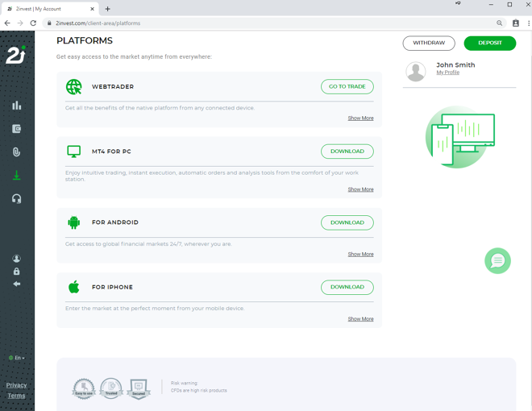Open the My Profile link
Image resolution: width=532 pixels, height=411 pixels.
[x=448, y=73]
